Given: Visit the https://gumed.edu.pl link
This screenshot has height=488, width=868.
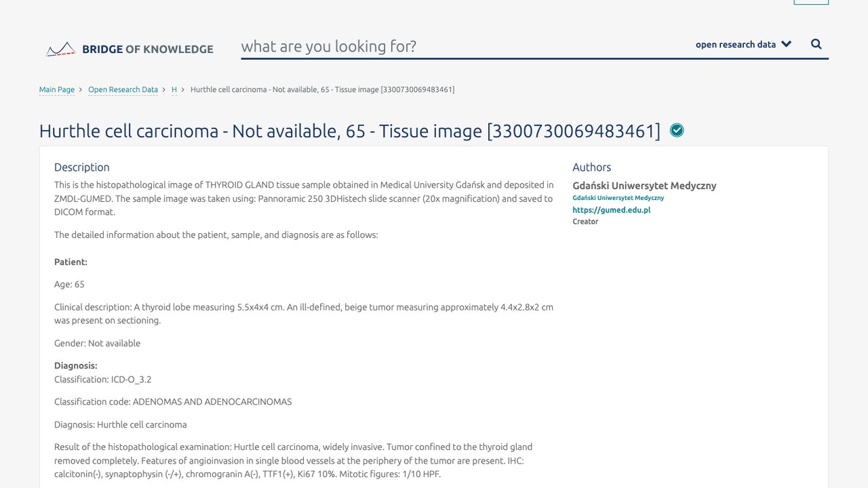Looking at the screenshot, I should pyautogui.click(x=611, y=210).
